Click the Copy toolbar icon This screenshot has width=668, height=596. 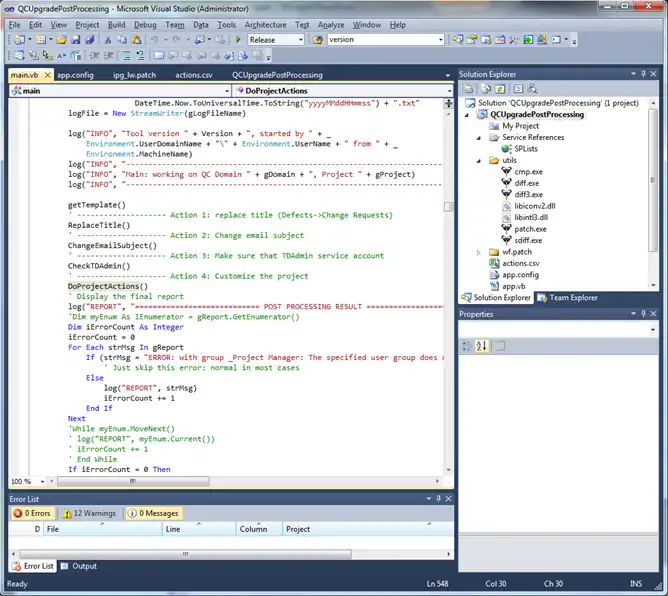(x=122, y=40)
